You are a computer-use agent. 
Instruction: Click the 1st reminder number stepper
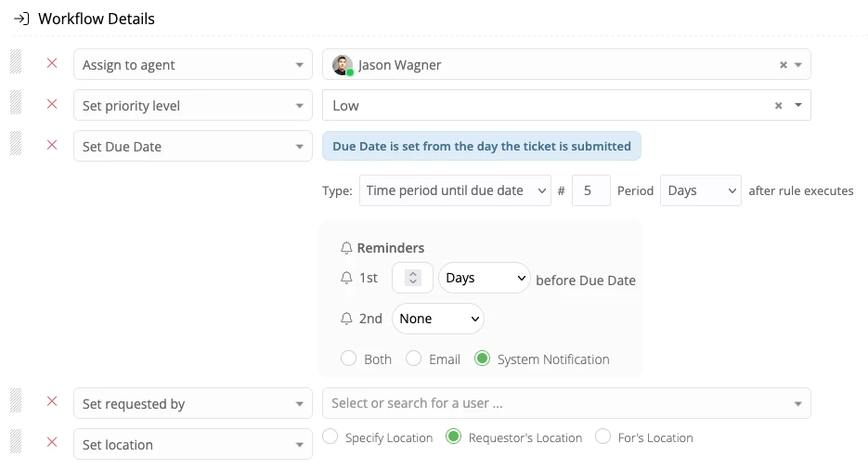click(x=413, y=278)
